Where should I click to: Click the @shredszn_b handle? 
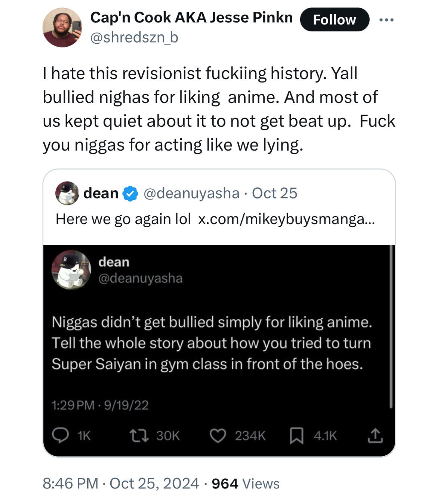click(x=134, y=37)
